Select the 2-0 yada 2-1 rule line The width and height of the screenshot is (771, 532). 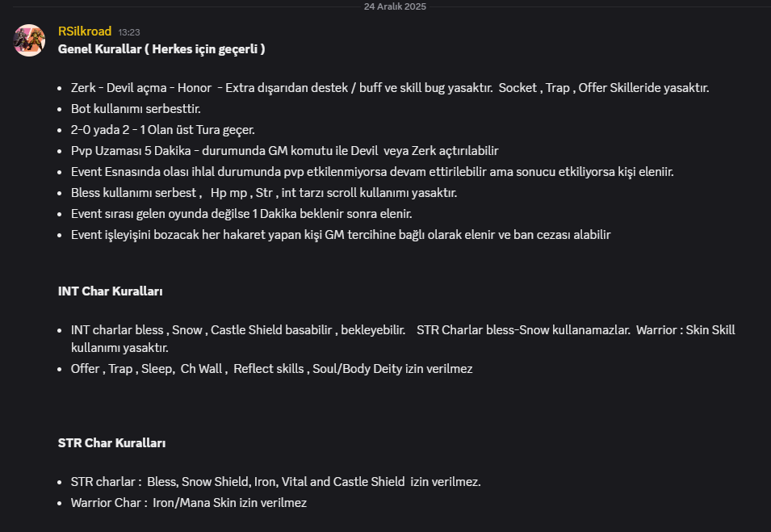pyautogui.click(x=163, y=130)
